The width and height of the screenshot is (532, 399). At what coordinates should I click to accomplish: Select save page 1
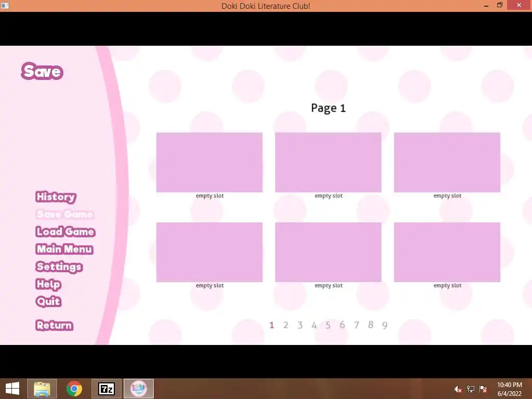(271, 325)
